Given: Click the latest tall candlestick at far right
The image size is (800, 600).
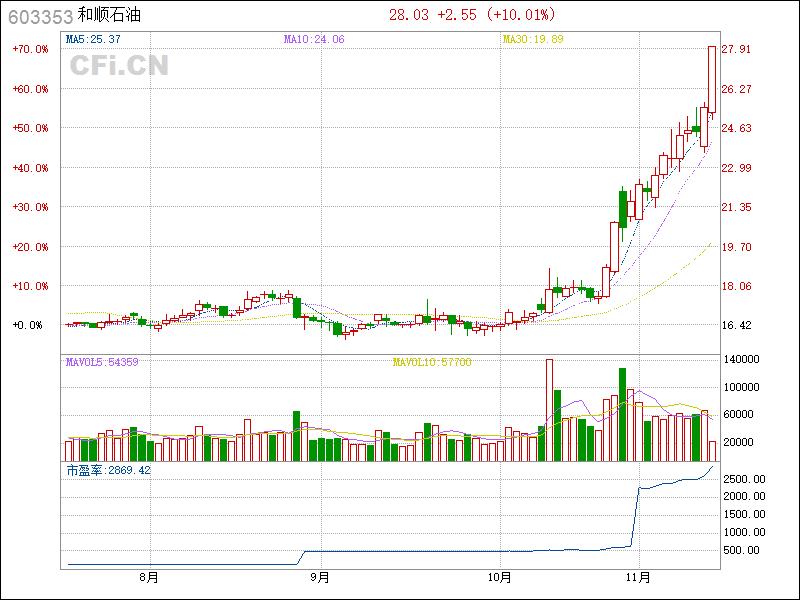Looking at the screenshot, I should coord(712,80).
